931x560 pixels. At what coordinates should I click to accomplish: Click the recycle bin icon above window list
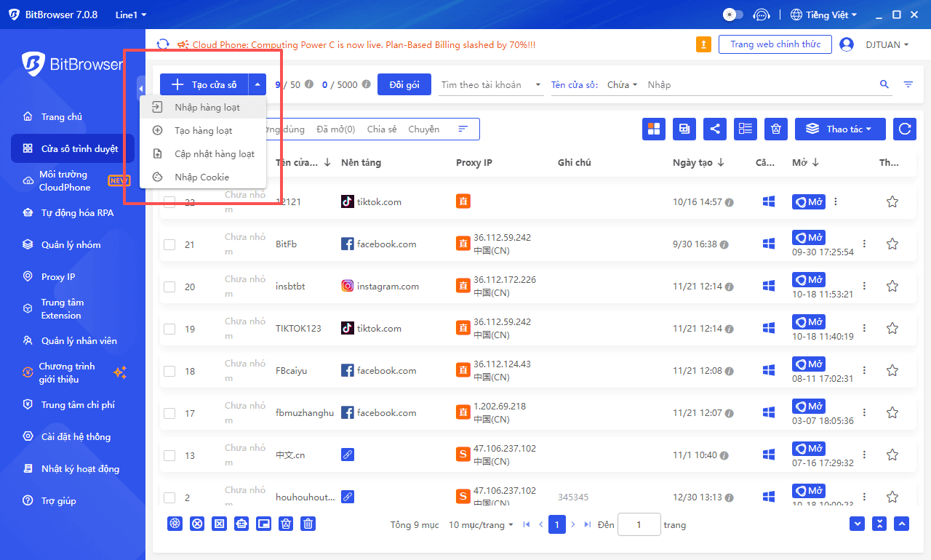(775, 129)
